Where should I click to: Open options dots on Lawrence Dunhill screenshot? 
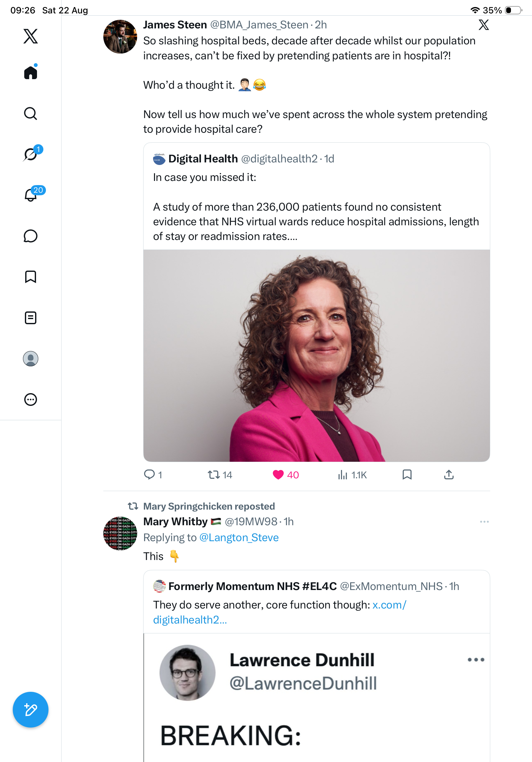point(476,660)
